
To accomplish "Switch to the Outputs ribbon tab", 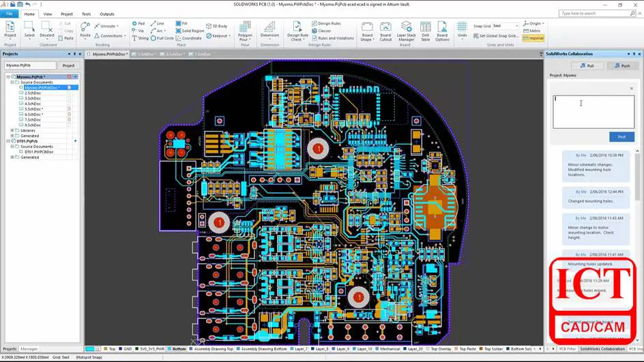I will point(107,14).
